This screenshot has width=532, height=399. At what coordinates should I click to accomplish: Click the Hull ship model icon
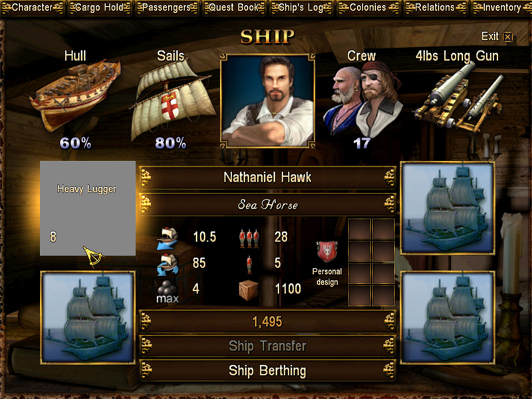[x=75, y=95]
